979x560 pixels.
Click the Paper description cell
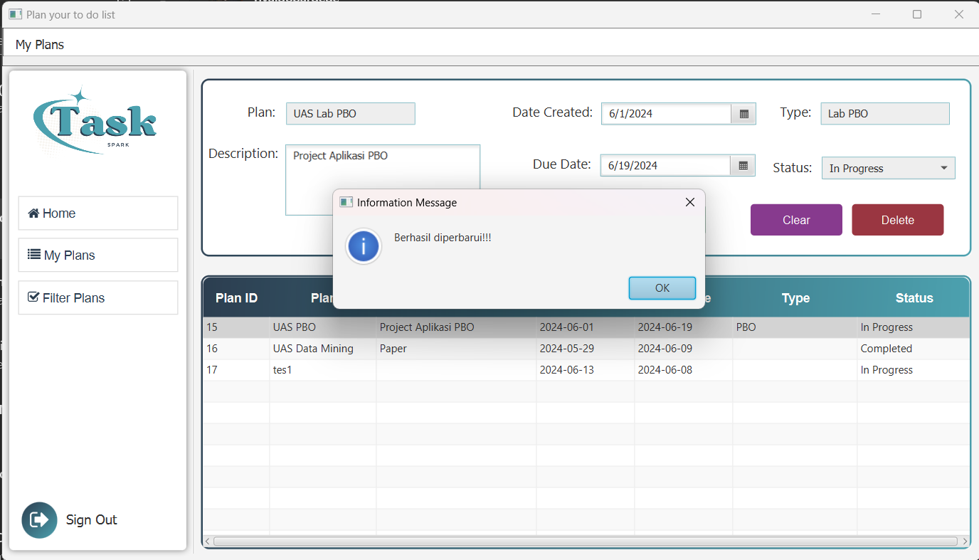point(456,349)
